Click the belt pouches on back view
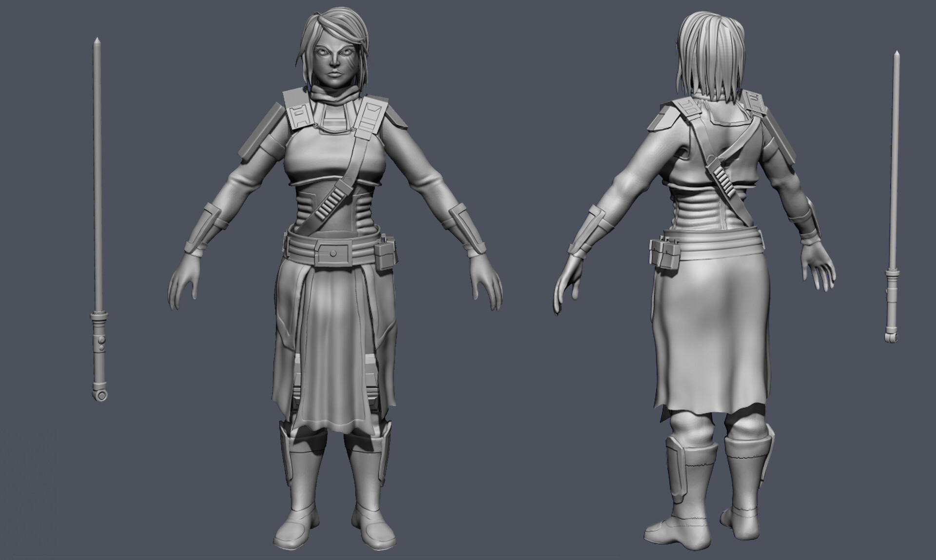936x560 pixels. (663, 254)
